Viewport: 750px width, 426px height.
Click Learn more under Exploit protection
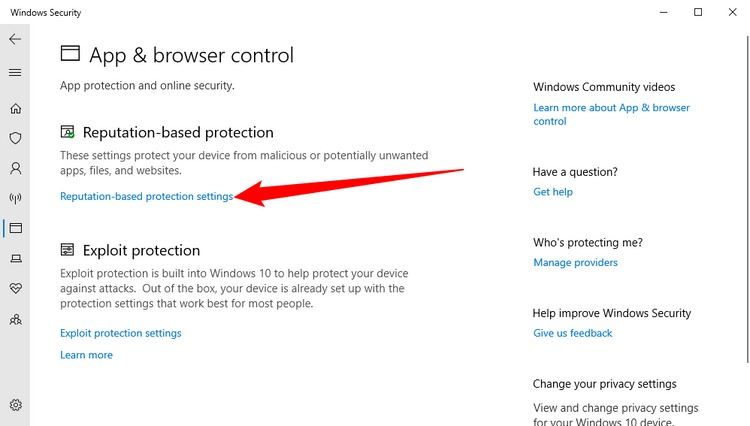coord(86,355)
